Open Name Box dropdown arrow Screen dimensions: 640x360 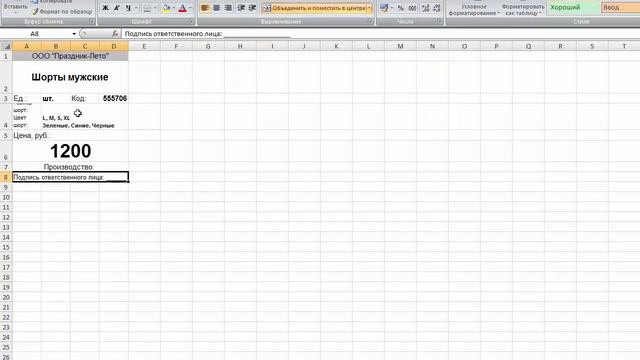pyautogui.click(x=74, y=34)
